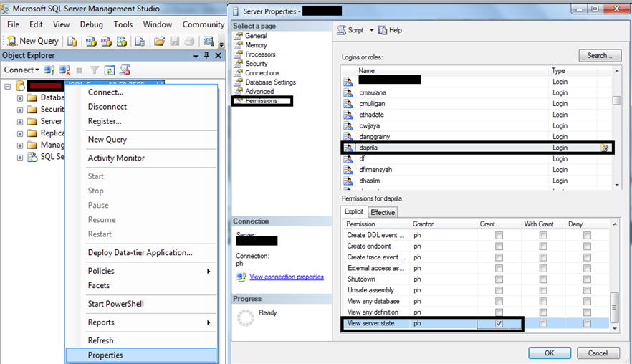
Task: Expand the Databases tree node
Action: (20, 98)
